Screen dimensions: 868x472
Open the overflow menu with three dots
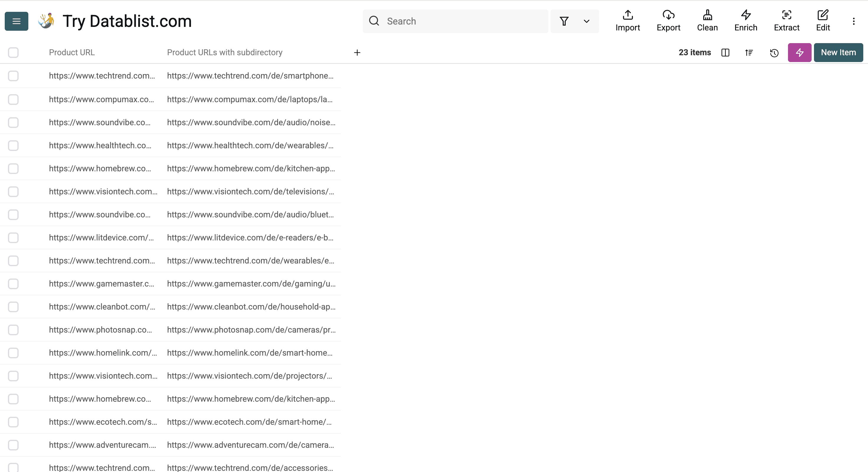coord(854,21)
